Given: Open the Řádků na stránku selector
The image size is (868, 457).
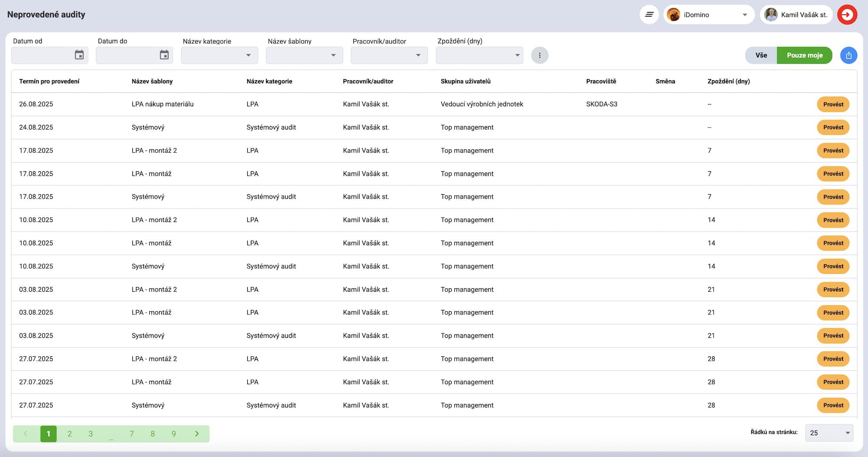Looking at the screenshot, I should pyautogui.click(x=829, y=433).
